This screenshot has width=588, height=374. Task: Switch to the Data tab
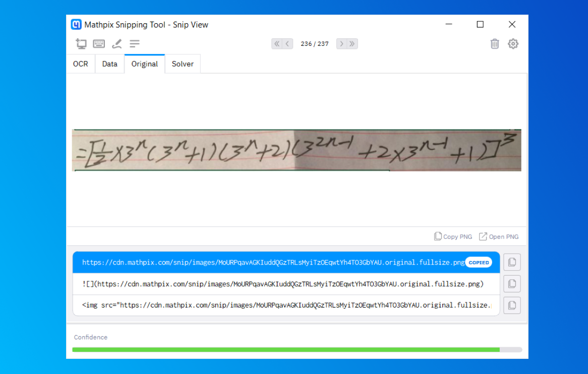(109, 64)
